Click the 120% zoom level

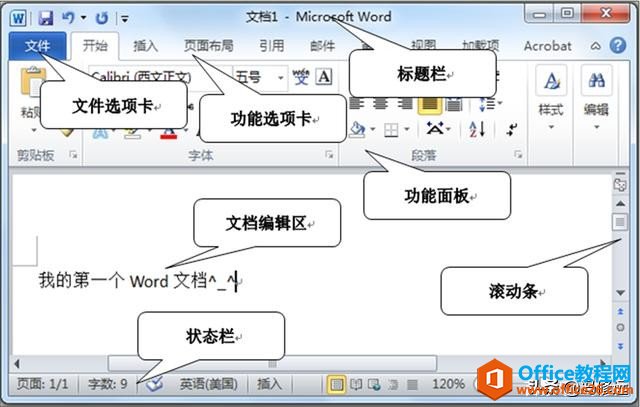[x=448, y=384]
